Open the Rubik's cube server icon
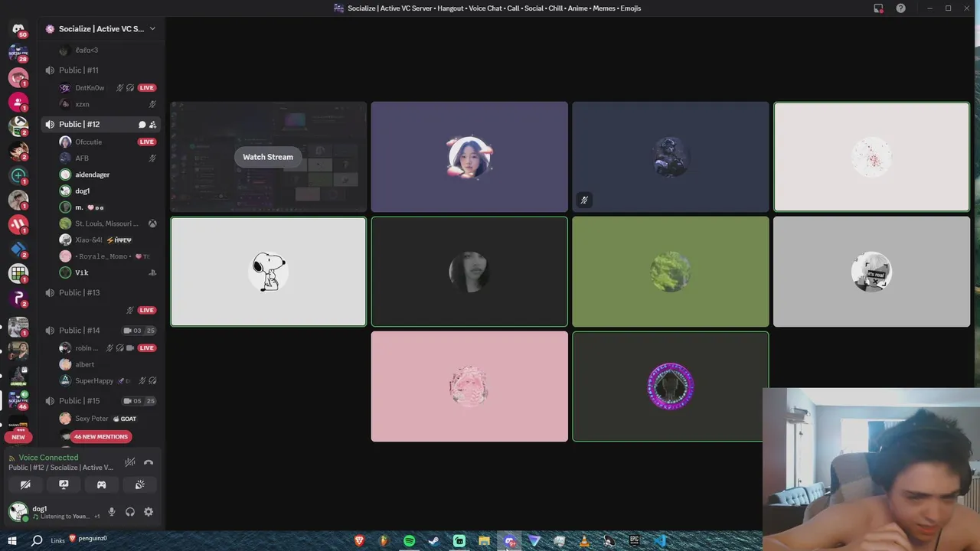The height and width of the screenshot is (551, 980). click(18, 273)
